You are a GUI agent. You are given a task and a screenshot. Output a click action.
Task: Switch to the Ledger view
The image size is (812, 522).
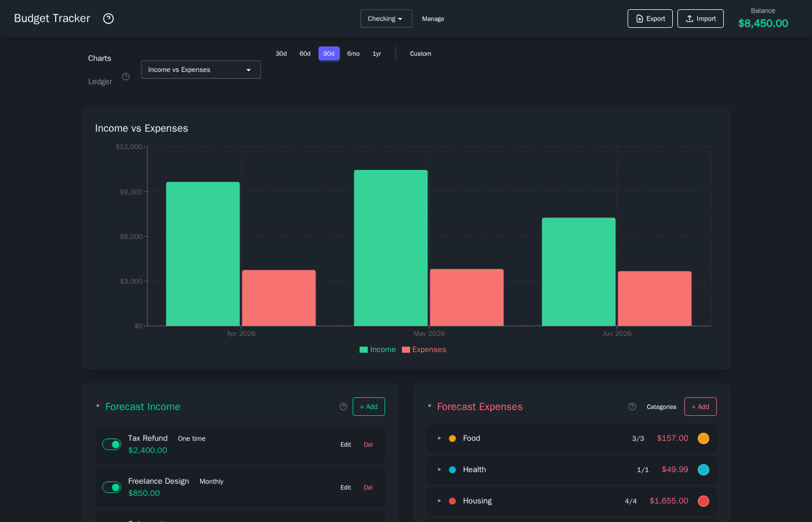click(100, 82)
